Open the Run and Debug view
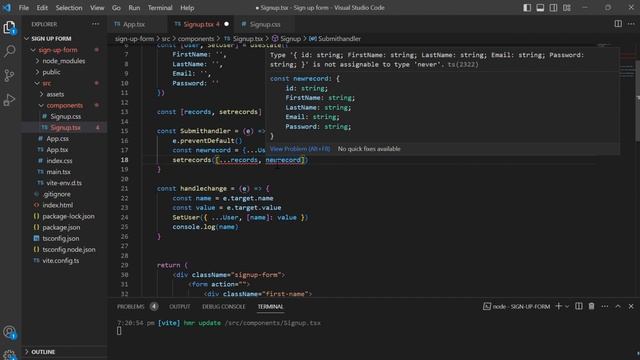 9,100
